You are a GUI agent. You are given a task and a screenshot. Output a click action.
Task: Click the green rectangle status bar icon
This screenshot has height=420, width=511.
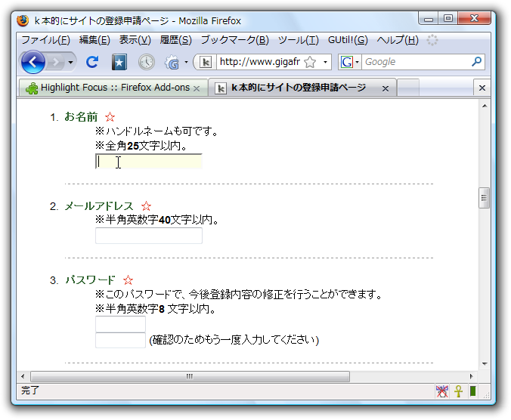[472, 391]
